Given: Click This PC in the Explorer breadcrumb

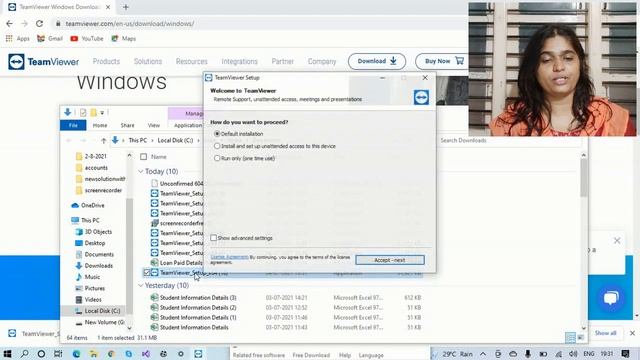Looking at the screenshot, I should tap(138, 140).
